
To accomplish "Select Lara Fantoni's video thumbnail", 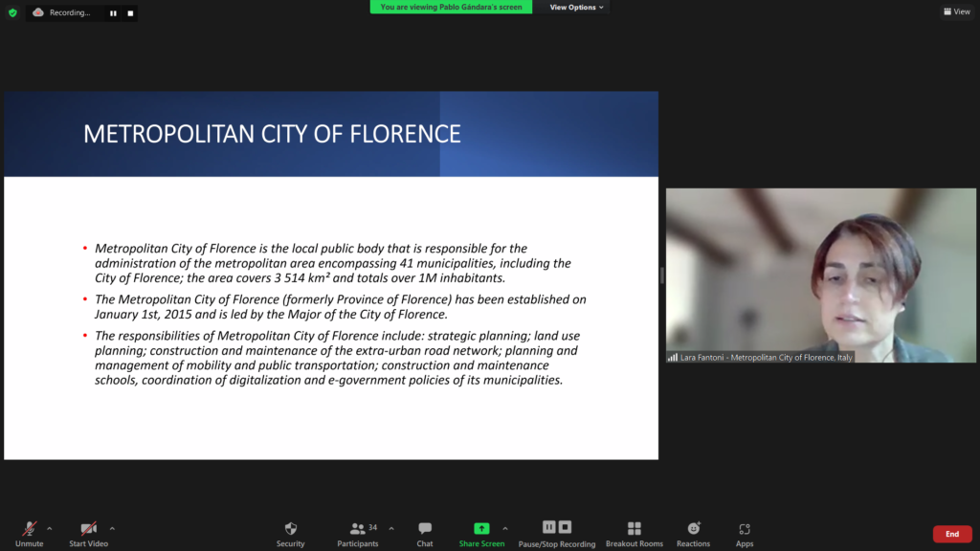I will coord(821,275).
